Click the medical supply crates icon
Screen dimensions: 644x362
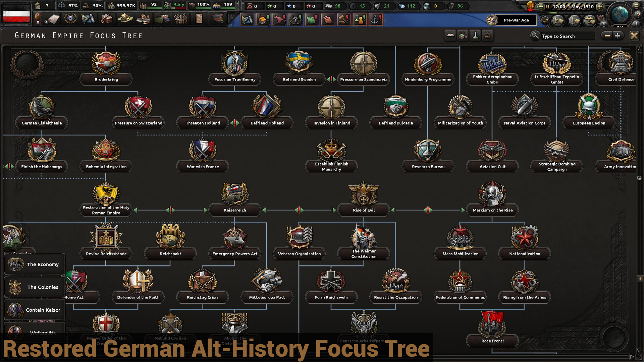[162, 19]
